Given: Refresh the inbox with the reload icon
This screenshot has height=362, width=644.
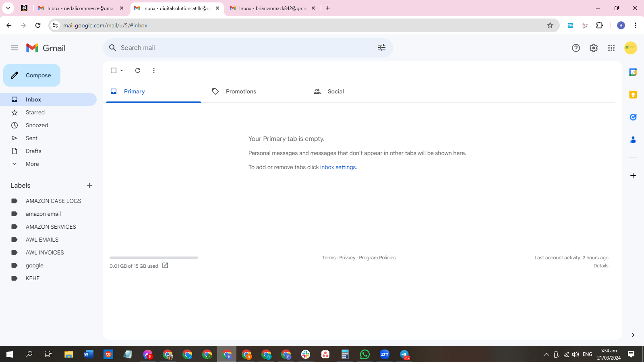Looking at the screenshot, I should point(138,70).
